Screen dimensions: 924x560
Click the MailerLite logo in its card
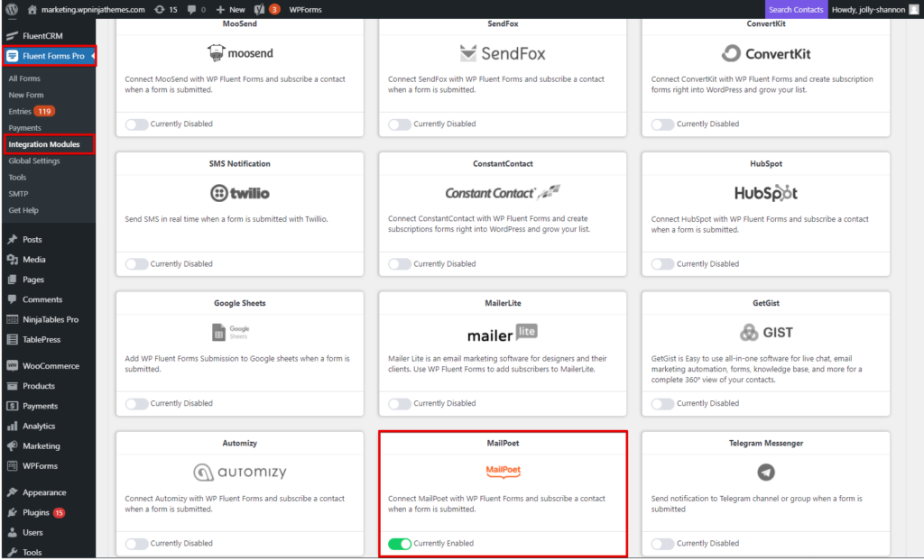503,334
